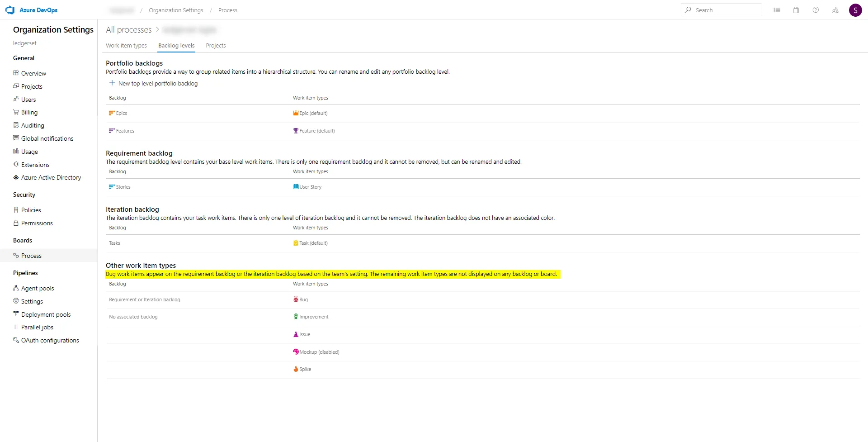Click the Process sidebar icon

point(16,255)
